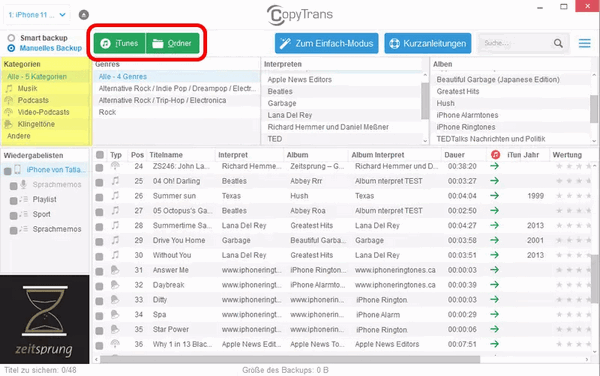This screenshot has width=600, height=376.
Task: Click playlist icon beside Playlist entry
Action: [x=24, y=199]
